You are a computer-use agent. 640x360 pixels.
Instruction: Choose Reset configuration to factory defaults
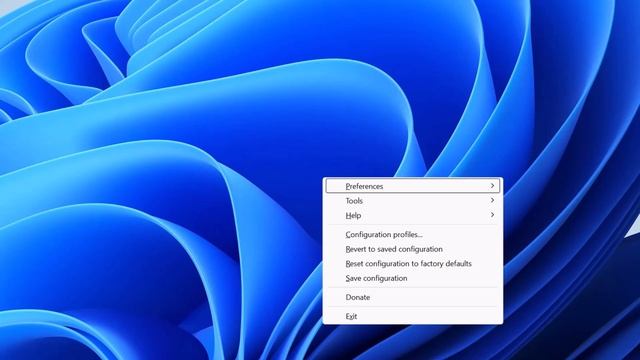[413, 264]
